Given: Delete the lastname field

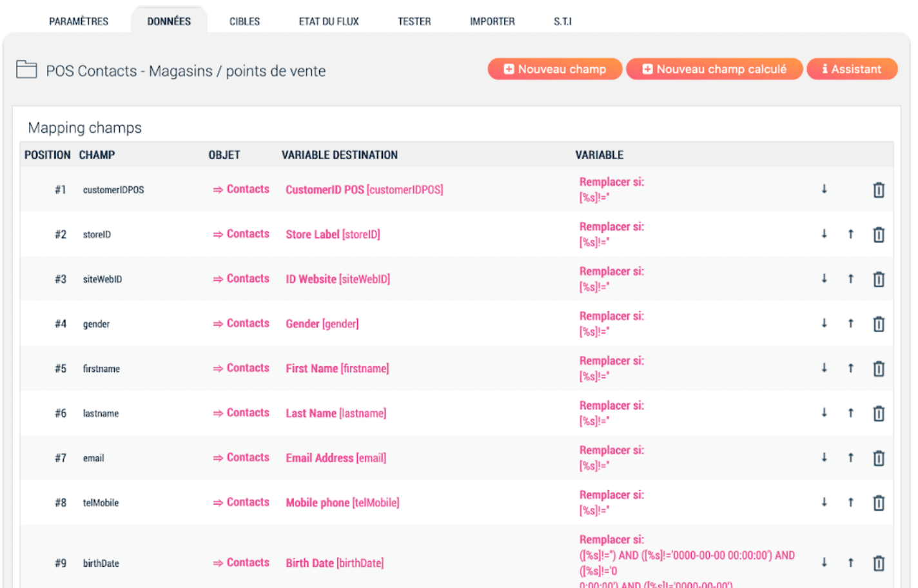Looking at the screenshot, I should pyautogui.click(x=878, y=413).
